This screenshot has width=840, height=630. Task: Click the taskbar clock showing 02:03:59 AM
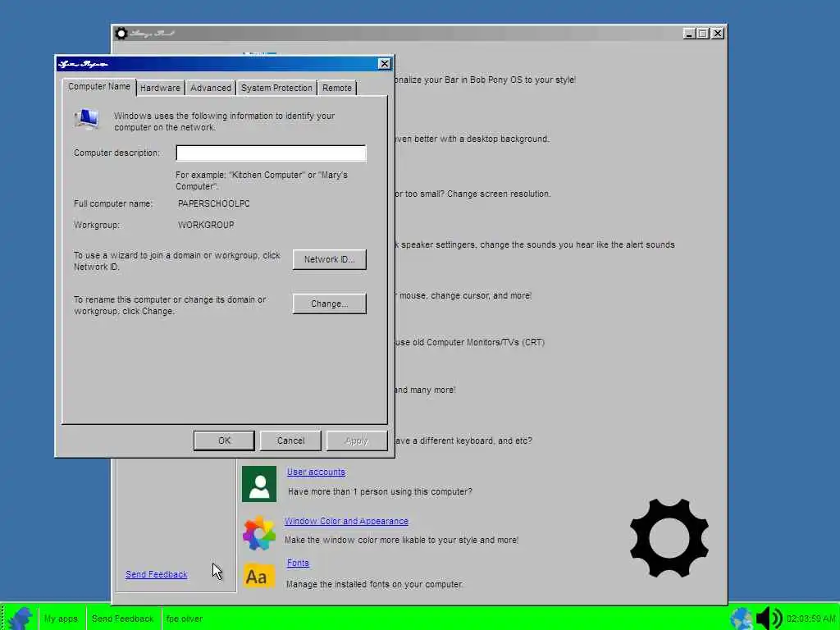pos(811,619)
